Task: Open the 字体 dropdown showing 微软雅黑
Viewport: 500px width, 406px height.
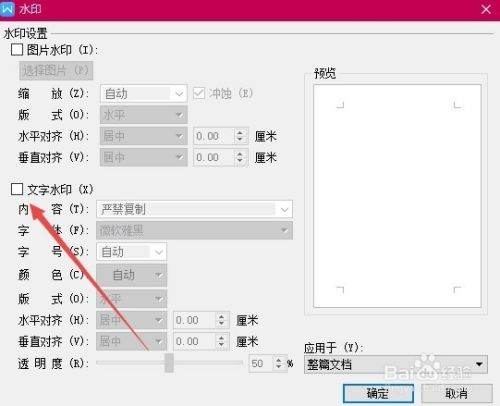Action: (x=194, y=230)
